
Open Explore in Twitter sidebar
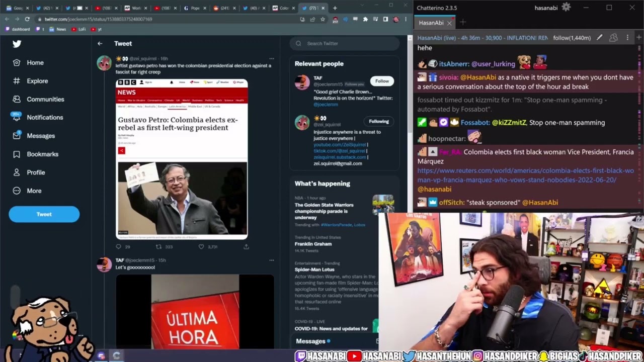point(30,81)
